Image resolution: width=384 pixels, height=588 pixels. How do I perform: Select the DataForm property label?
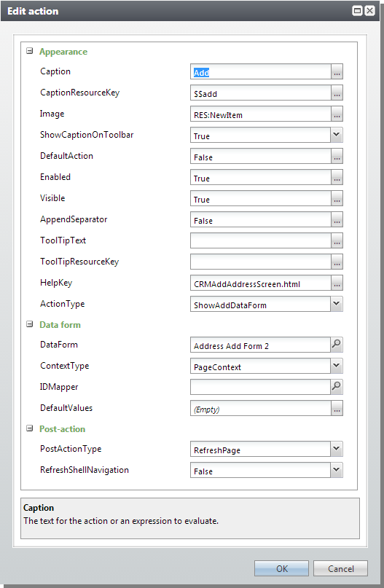(59, 344)
